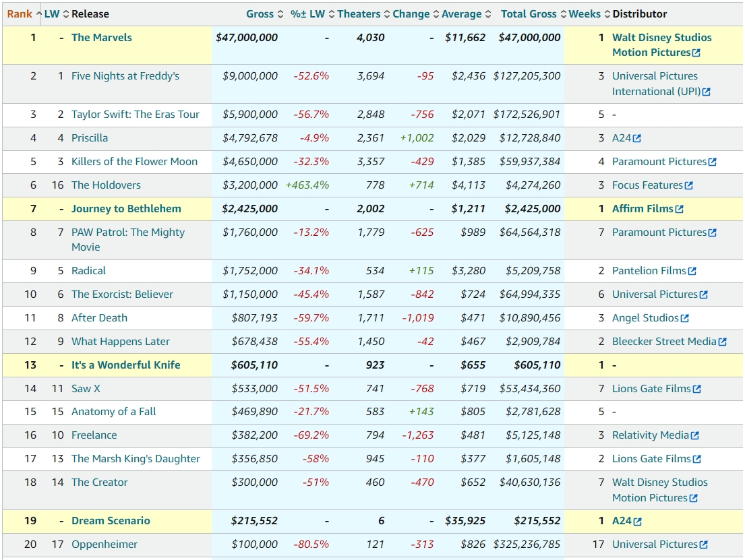The width and height of the screenshot is (745, 560).
Task: Open the Saw X release link
Action: coord(86,389)
